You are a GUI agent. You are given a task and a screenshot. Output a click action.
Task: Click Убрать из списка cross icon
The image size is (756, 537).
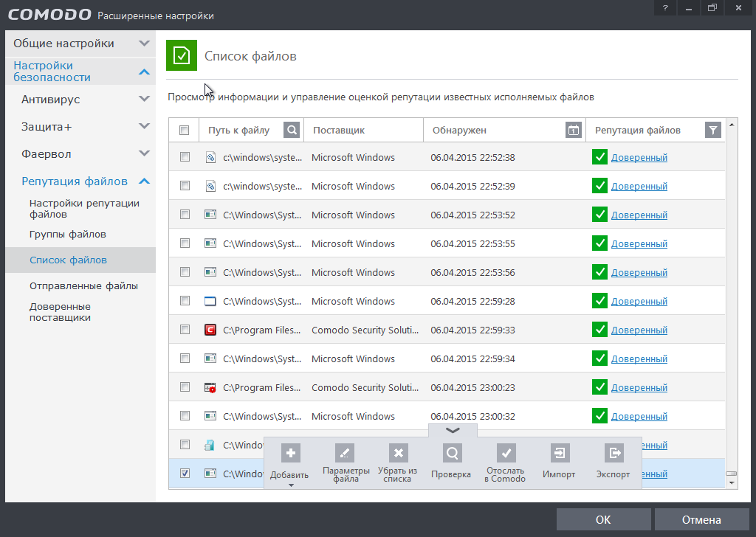click(398, 453)
